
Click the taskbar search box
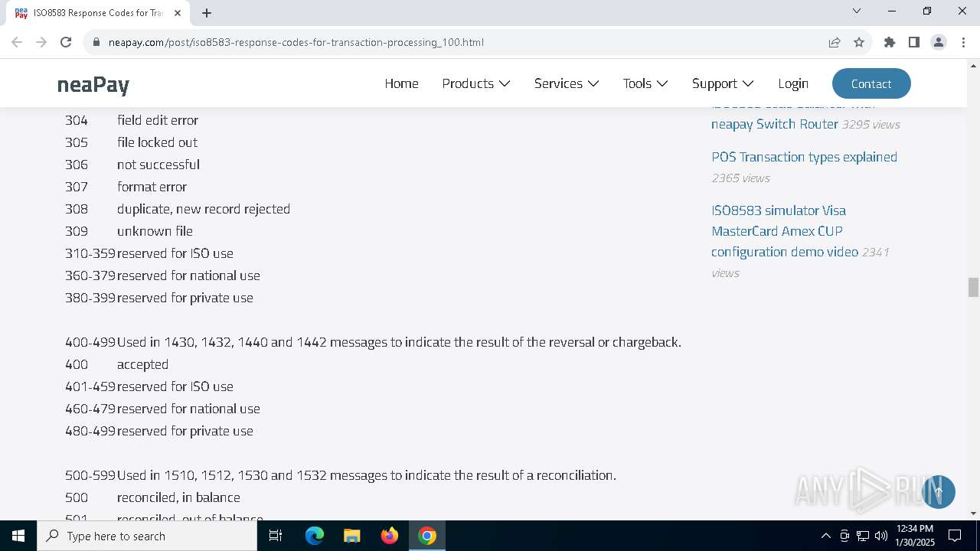(x=147, y=536)
